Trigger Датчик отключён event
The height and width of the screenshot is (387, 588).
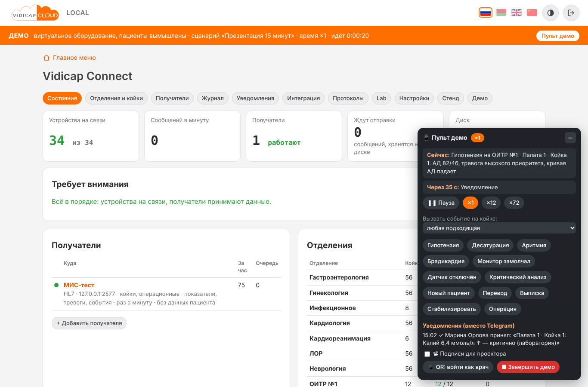(x=452, y=277)
